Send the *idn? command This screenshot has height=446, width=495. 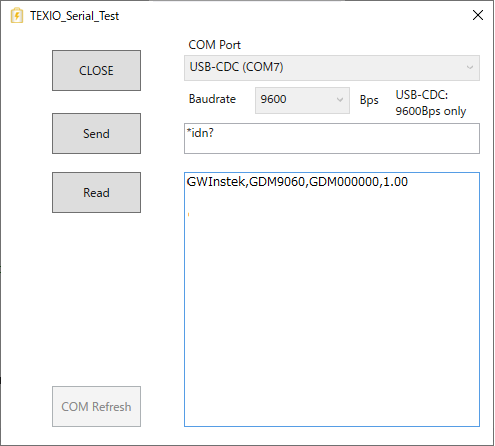click(96, 133)
